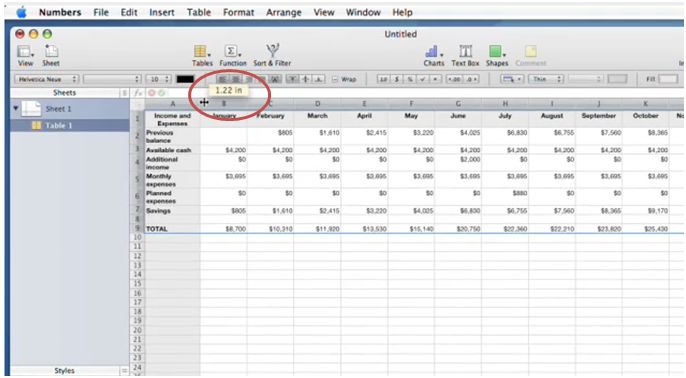Open the Sort & Filter tool
The width and height of the screenshot is (686, 378).
click(273, 51)
